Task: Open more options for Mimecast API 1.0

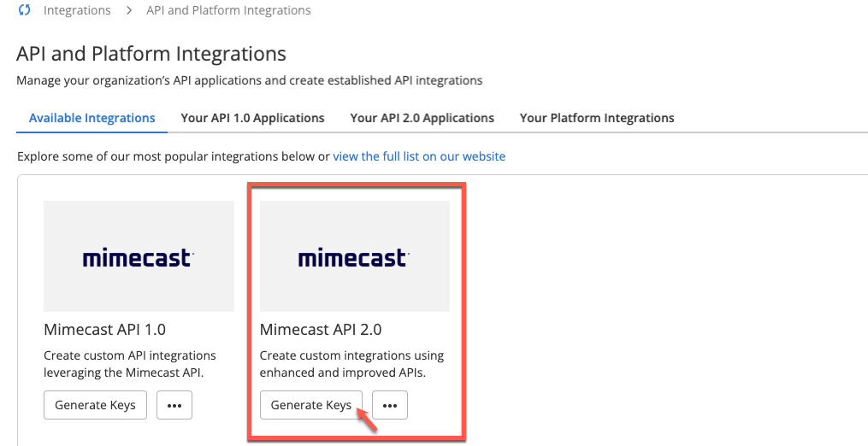Action: coord(174,405)
